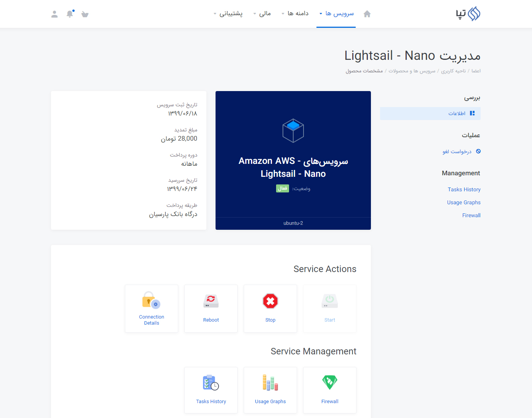Screen dimensions: 532x418
Task: Expand پشتیبانی dropdown arrow
Action: click(x=215, y=14)
